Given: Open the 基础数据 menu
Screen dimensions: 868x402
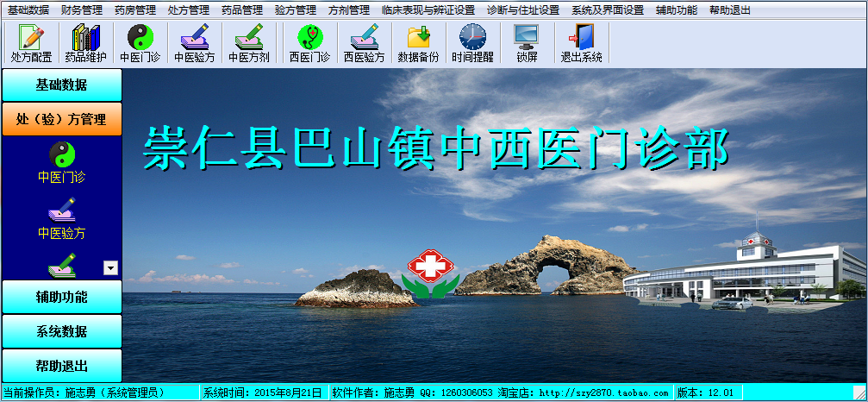Looking at the screenshot, I should tap(28, 10).
